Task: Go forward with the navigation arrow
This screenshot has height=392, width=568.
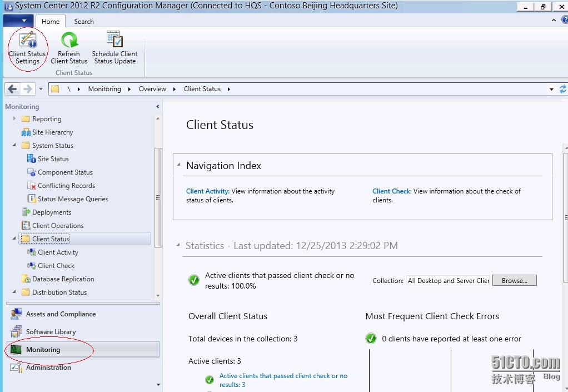Action: [x=28, y=89]
